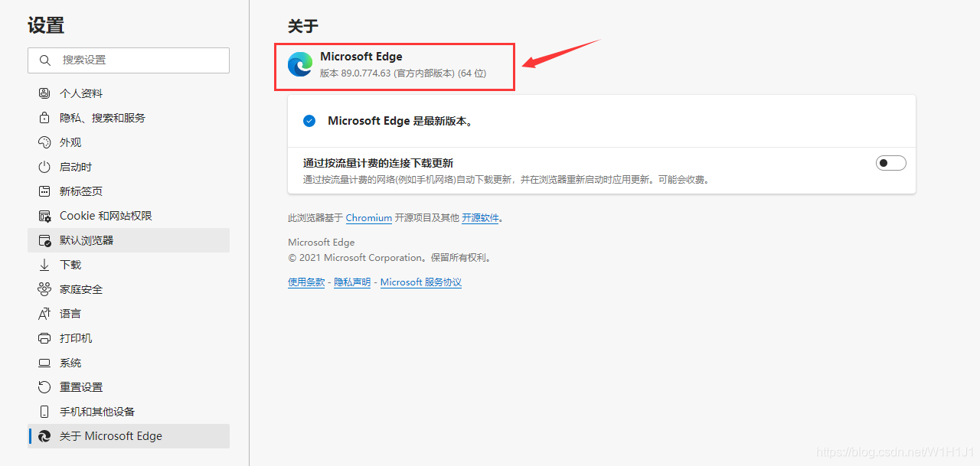Select 语言 in the sidebar
This screenshot has height=466, width=980.
point(129,314)
